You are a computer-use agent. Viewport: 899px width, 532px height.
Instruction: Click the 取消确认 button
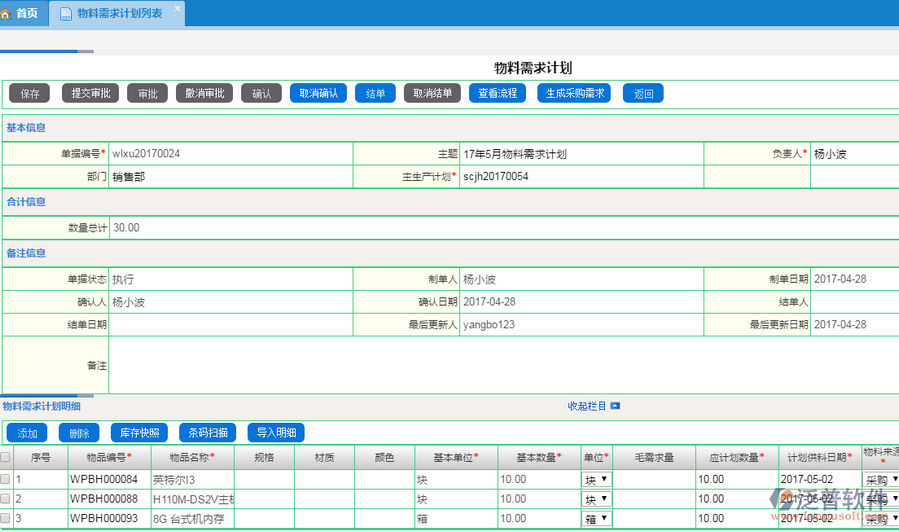319,93
